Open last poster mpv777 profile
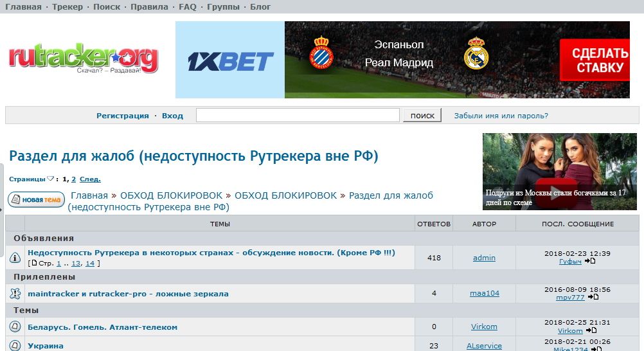The width and height of the screenshot is (644, 351). (570, 297)
